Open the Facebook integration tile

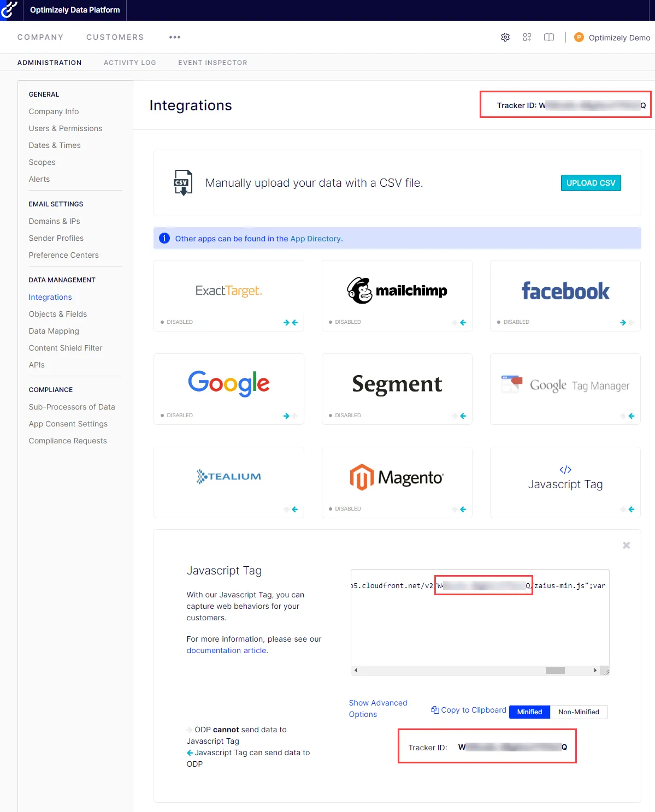tap(565, 295)
